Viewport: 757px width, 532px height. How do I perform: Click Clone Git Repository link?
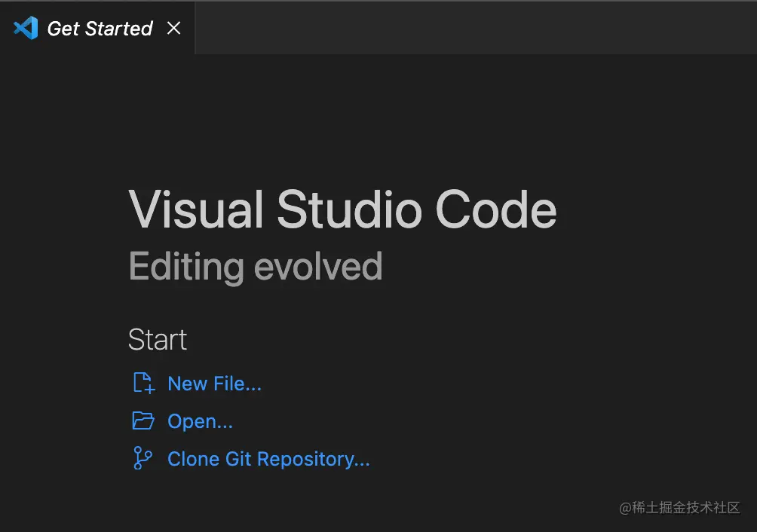[268, 459]
